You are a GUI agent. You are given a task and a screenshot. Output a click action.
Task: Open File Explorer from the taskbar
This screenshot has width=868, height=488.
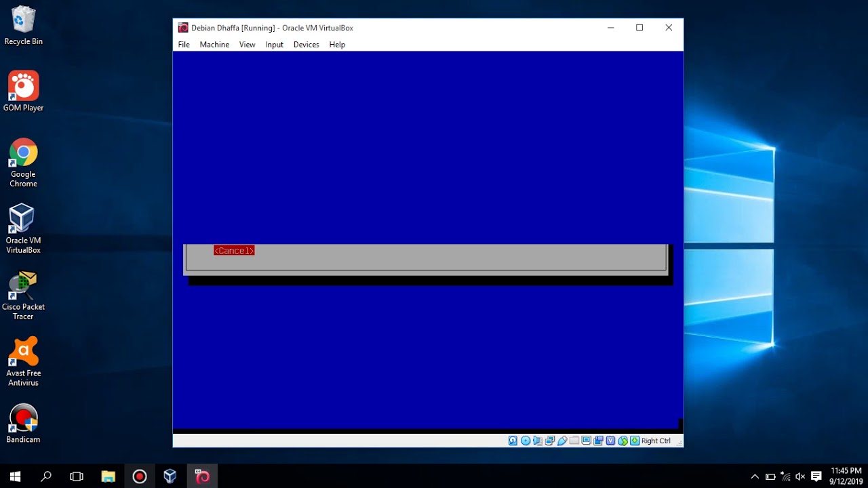(x=108, y=476)
